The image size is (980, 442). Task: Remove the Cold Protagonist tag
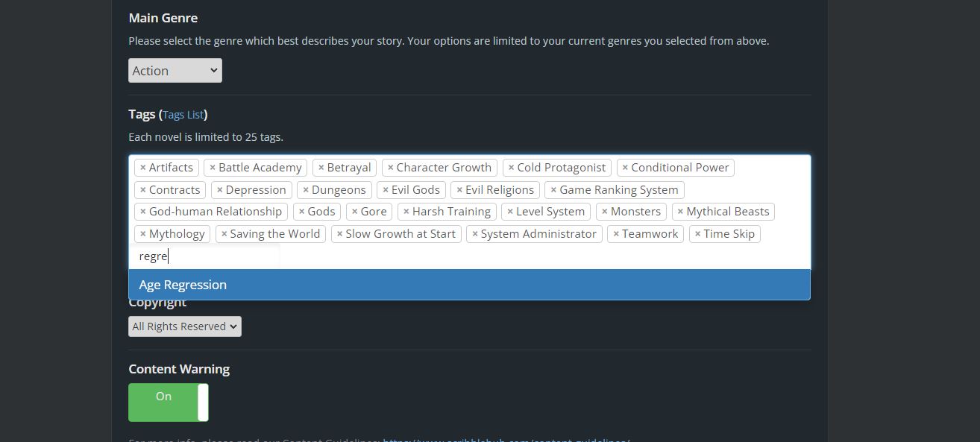(x=512, y=168)
